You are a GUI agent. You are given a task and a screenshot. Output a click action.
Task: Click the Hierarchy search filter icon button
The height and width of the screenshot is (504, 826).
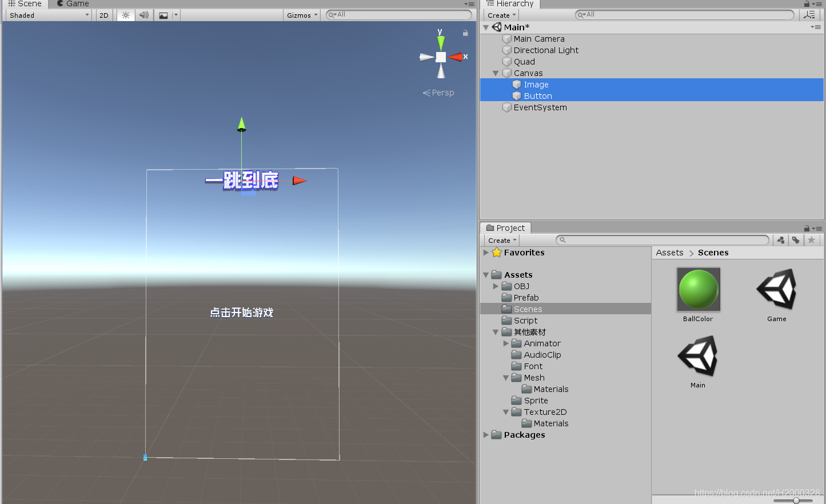pos(809,15)
